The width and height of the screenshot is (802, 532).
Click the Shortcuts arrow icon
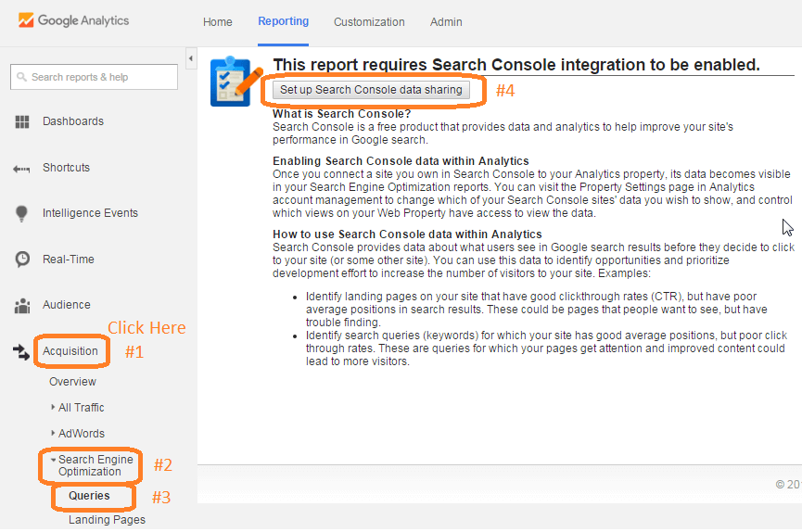(21, 169)
